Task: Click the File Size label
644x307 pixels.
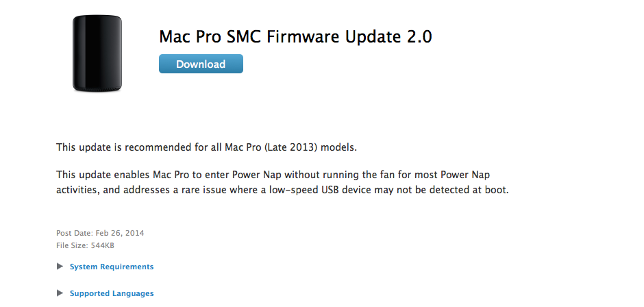Action: pos(71,246)
